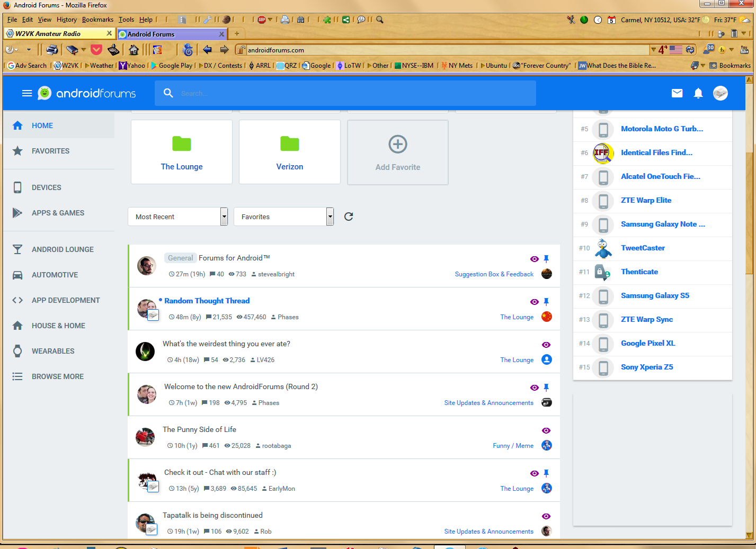Open the URL bar history dropdown arrow
Viewport: 756px width, 549px height.
click(x=653, y=50)
